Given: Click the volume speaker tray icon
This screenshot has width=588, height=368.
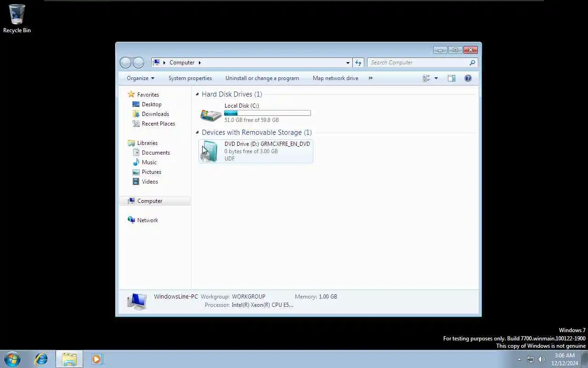Looking at the screenshot, I should pos(542,359).
